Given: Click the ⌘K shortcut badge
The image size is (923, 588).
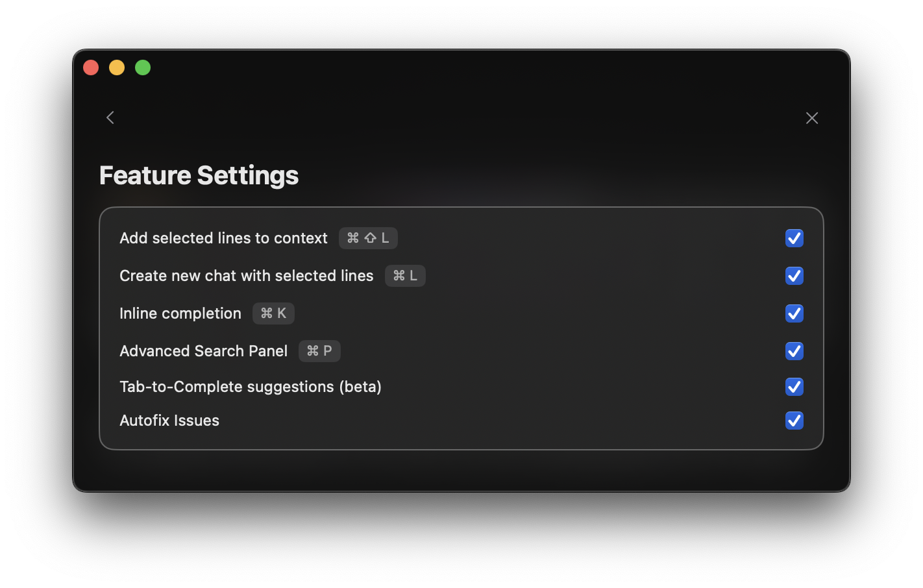Looking at the screenshot, I should [x=273, y=313].
